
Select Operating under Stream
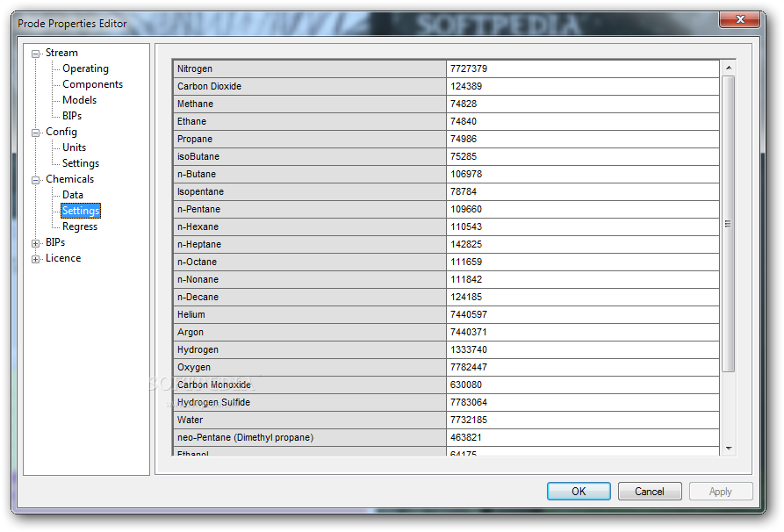click(85, 68)
